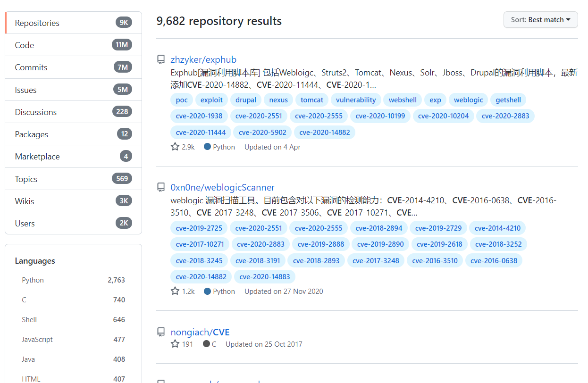Click the cve-2018-2893 tag

coord(316,260)
